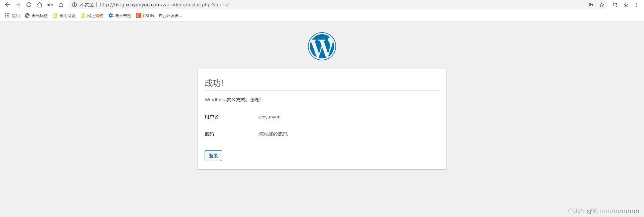The image size is (644, 217).
Task: Click the 成功! heading
Action: pos(214,83)
